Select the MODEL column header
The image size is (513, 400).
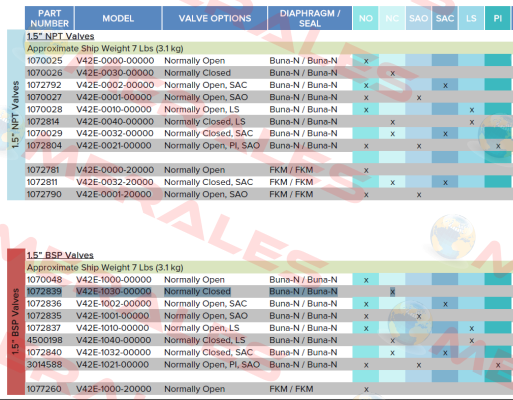coord(118,18)
